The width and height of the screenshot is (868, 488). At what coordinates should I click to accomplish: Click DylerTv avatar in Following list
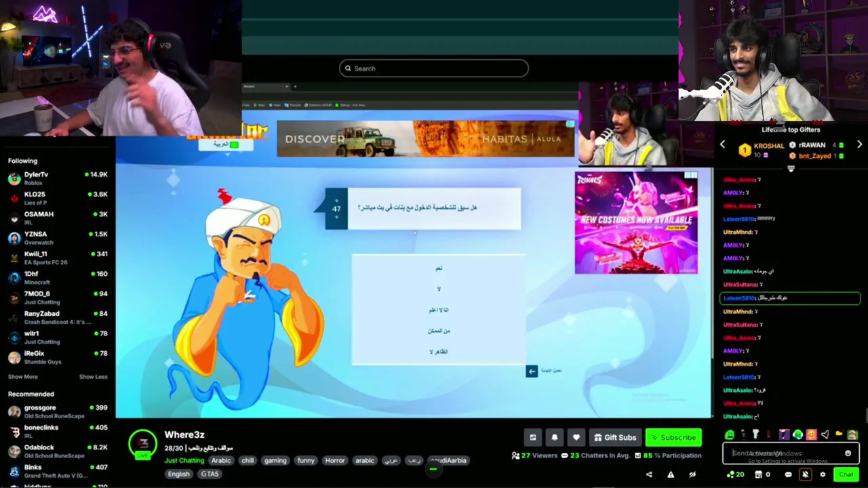pyautogui.click(x=14, y=178)
